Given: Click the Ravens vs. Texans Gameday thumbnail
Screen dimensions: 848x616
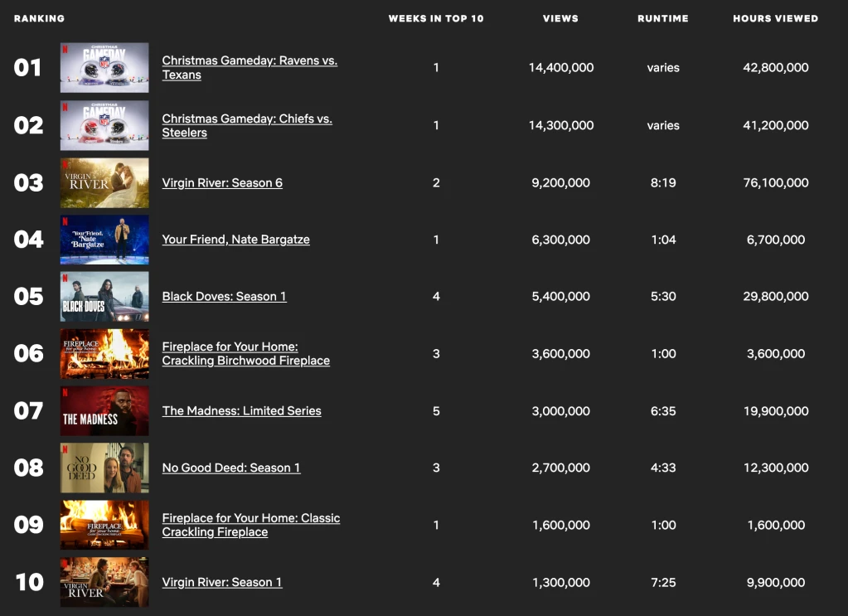Looking at the screenshot, I should tap(104, 68).
